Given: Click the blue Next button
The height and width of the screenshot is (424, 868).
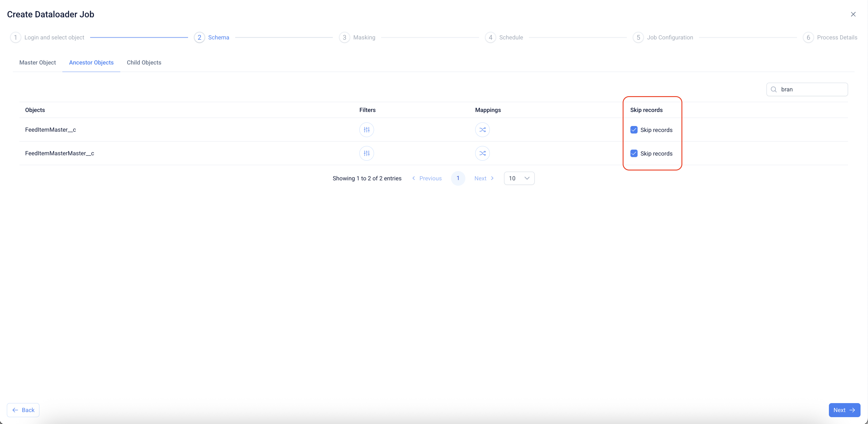Looking at the screenshot, I should (844, 410).
